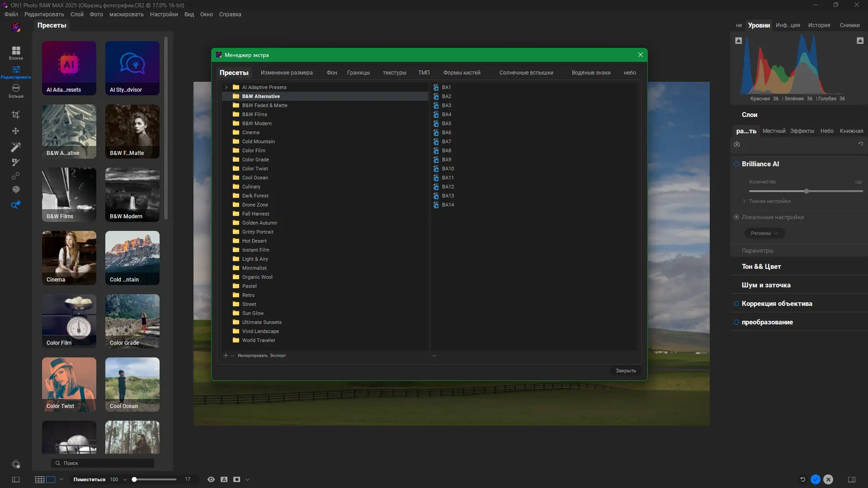868x488 pixels.
Task: Click the Закрыть button
Action: [626, 371]
